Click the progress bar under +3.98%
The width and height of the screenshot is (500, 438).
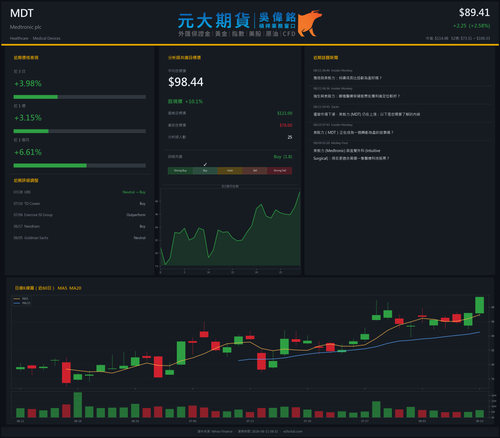[x=79, y=97]
